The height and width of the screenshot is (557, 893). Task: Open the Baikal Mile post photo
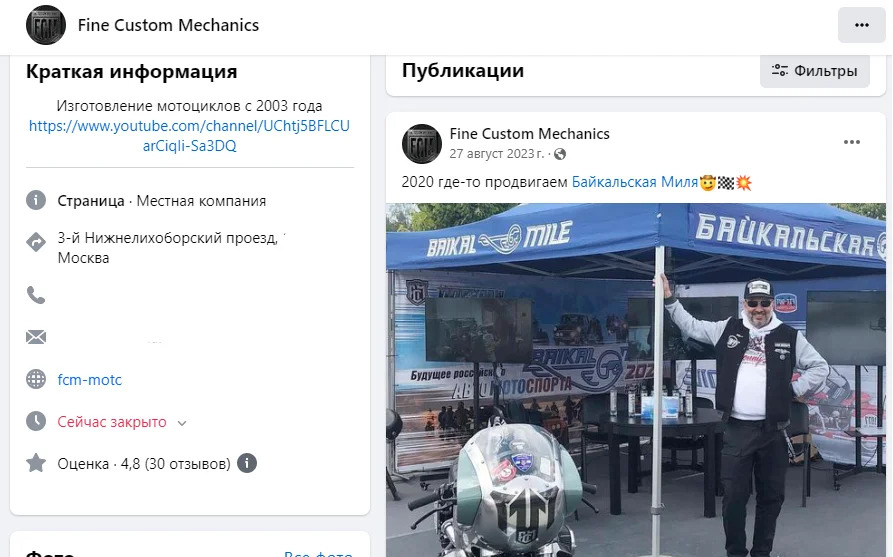coord(636,380)
